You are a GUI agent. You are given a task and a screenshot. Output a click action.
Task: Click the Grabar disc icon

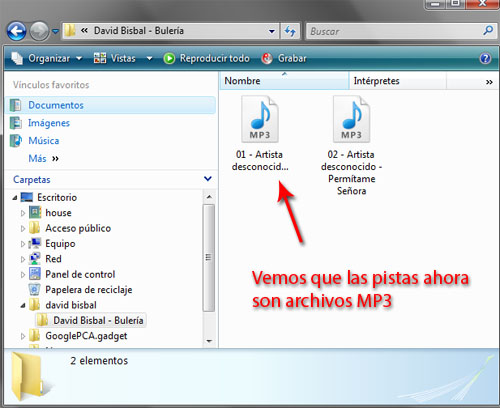[267, 59]
